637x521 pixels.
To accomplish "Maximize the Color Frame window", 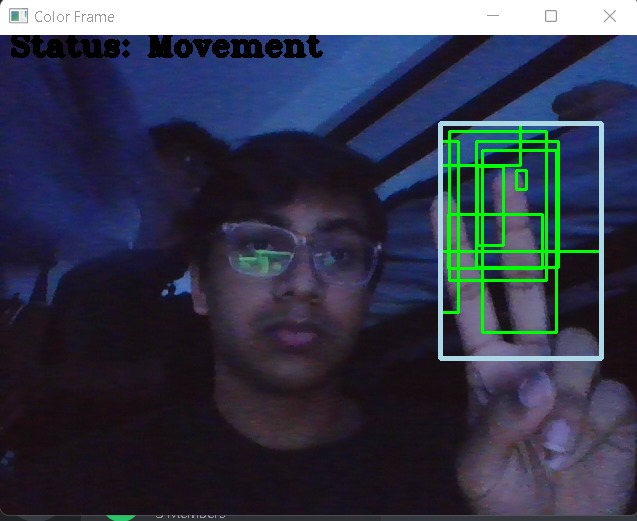I will [x=551, y=16].
